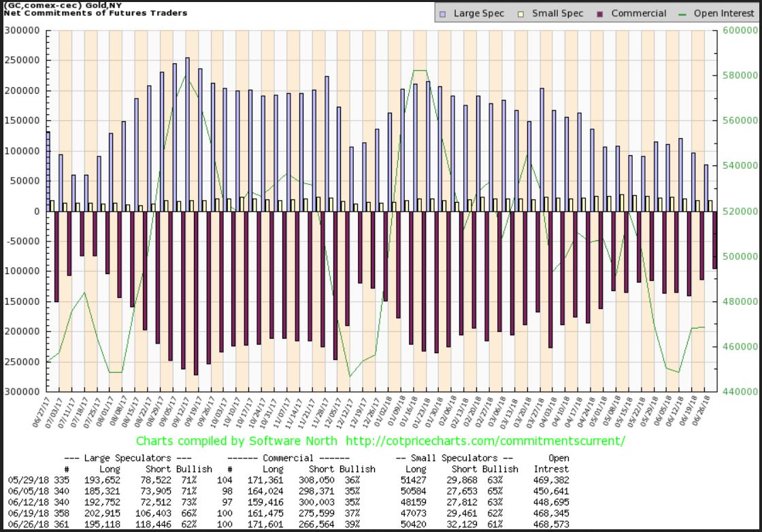Select Commercial long value 171,361
The image size is (762, 532).
[265, 480]
